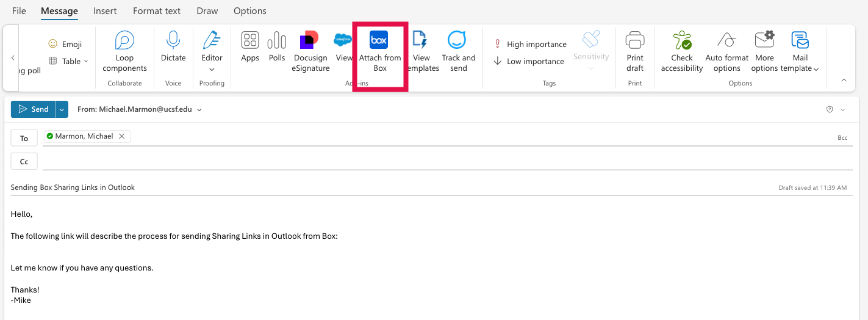Screen dimensions: 868x320
Task: Click the 'Thanks!' line in body
Action: 25,289
